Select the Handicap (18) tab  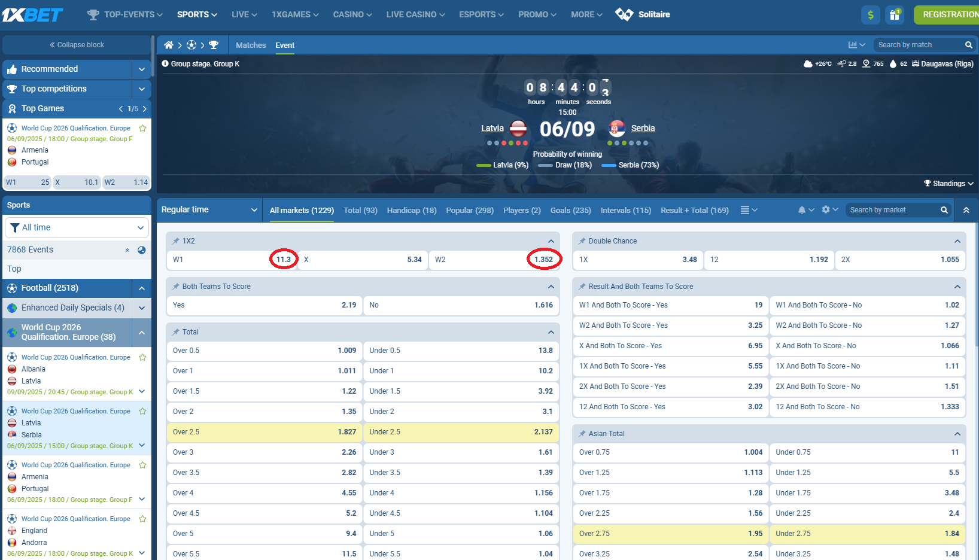412,210
